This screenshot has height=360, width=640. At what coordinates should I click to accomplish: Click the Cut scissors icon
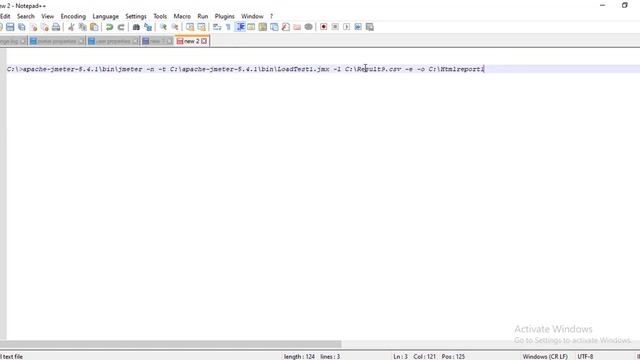point(71,27)
